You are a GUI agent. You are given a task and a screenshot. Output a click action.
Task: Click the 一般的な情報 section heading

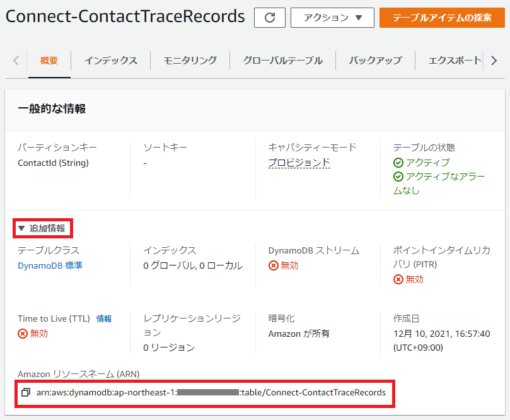52,108
